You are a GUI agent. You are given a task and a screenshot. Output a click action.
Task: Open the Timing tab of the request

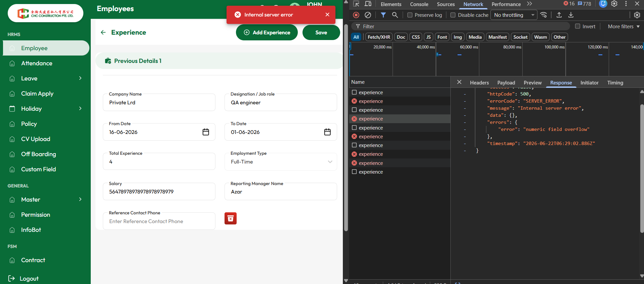point(615,82)
